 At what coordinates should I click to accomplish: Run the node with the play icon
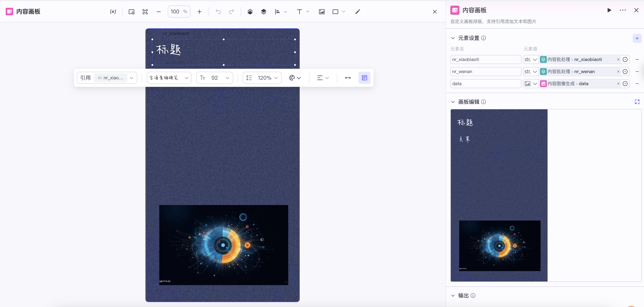(609, 10)
